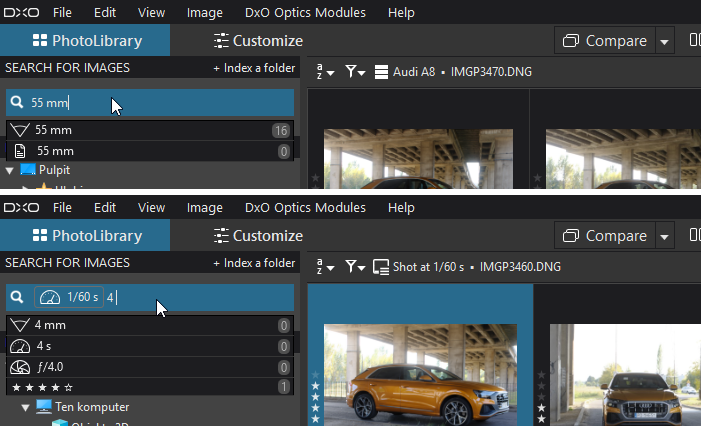Switch to PhotoLibrary tab in bottom window
Image resolution: width=701 pixels, height=426 pixels.
coord(85,235)
